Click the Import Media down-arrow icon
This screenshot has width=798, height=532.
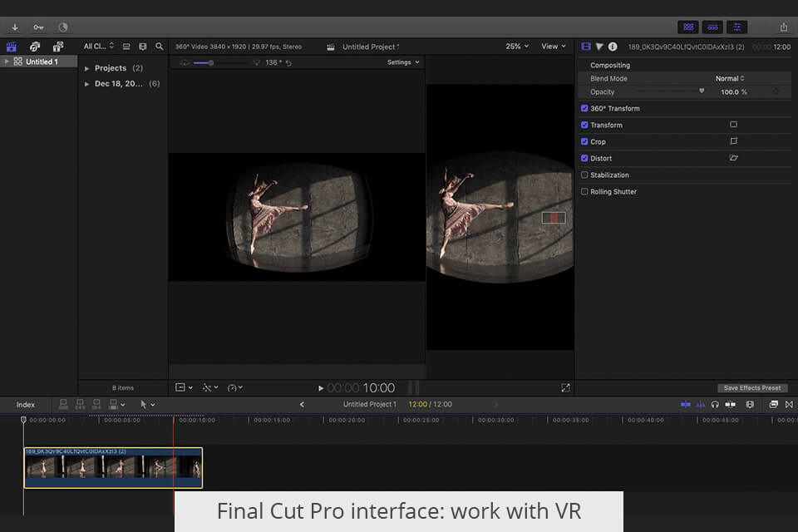15,27
